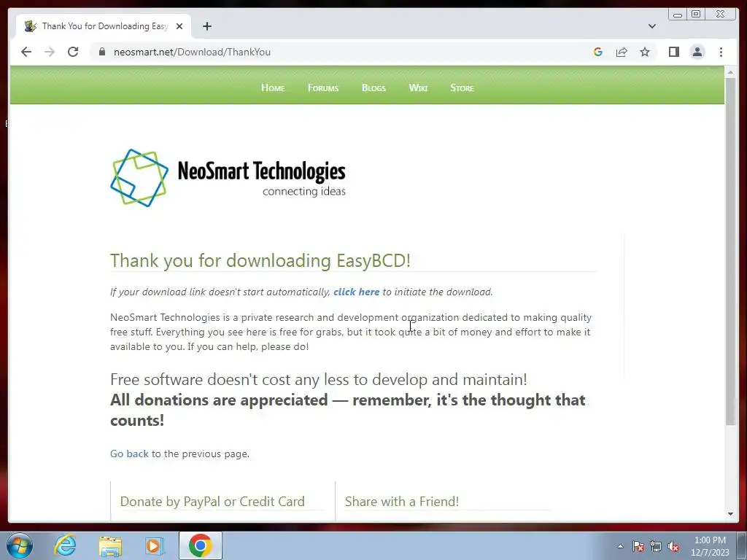Click the browser forward arrow
Viewport: 747px width, 560px height.
[50, 52]
